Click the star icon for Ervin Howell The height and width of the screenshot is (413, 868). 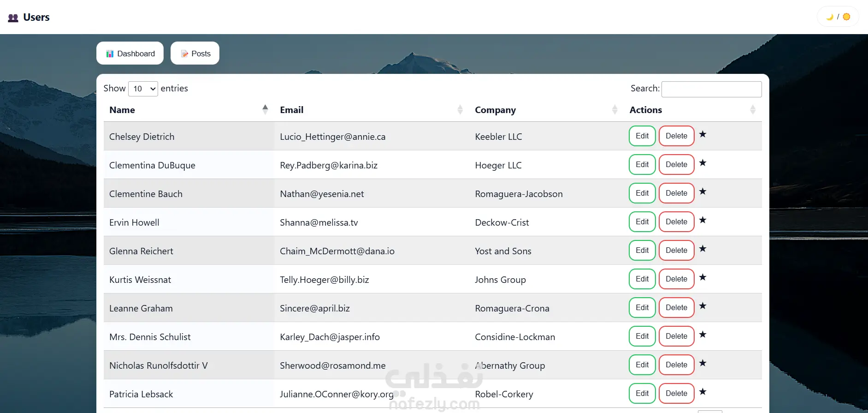tap(703, 220)
